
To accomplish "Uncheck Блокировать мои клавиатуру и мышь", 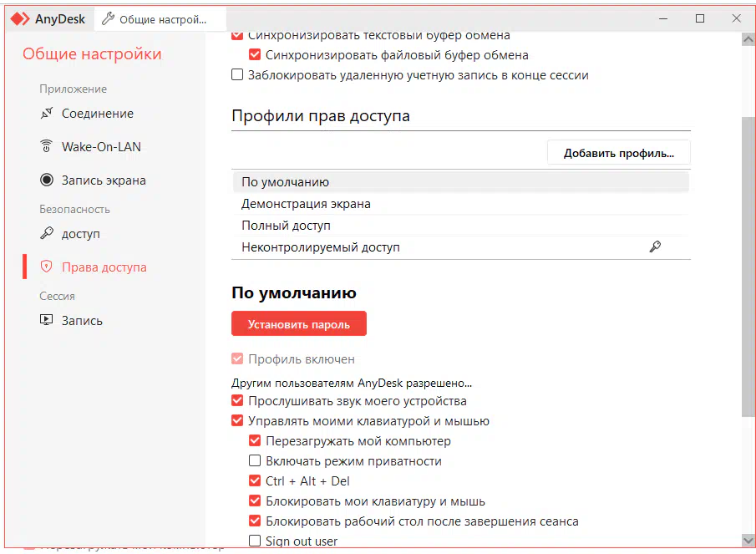I will tap(255, 501).
